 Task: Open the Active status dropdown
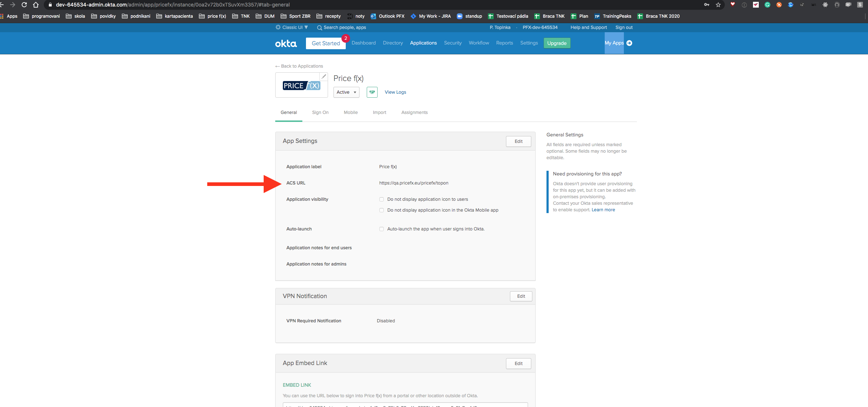pyautogui.click(x=346, y=92)
